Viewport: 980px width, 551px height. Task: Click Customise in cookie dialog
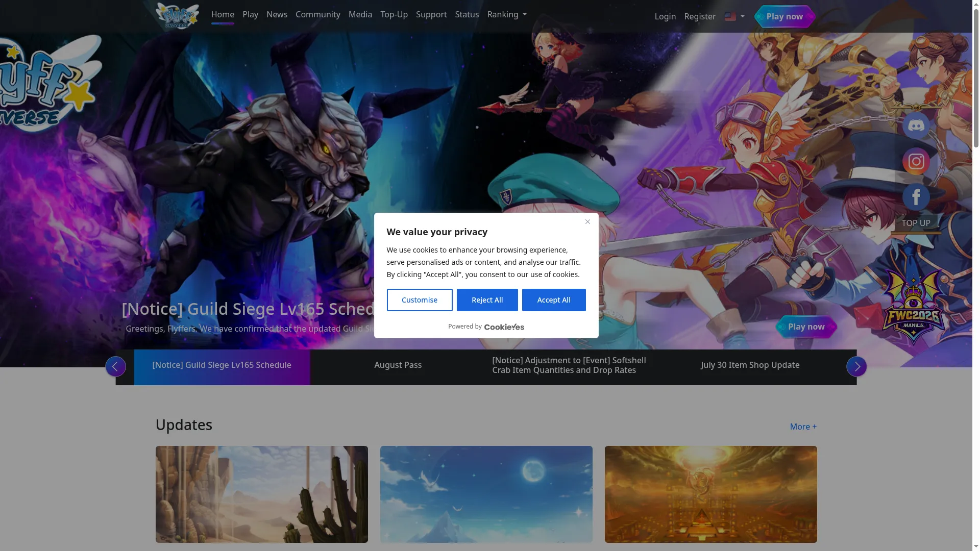pos(419,300)
